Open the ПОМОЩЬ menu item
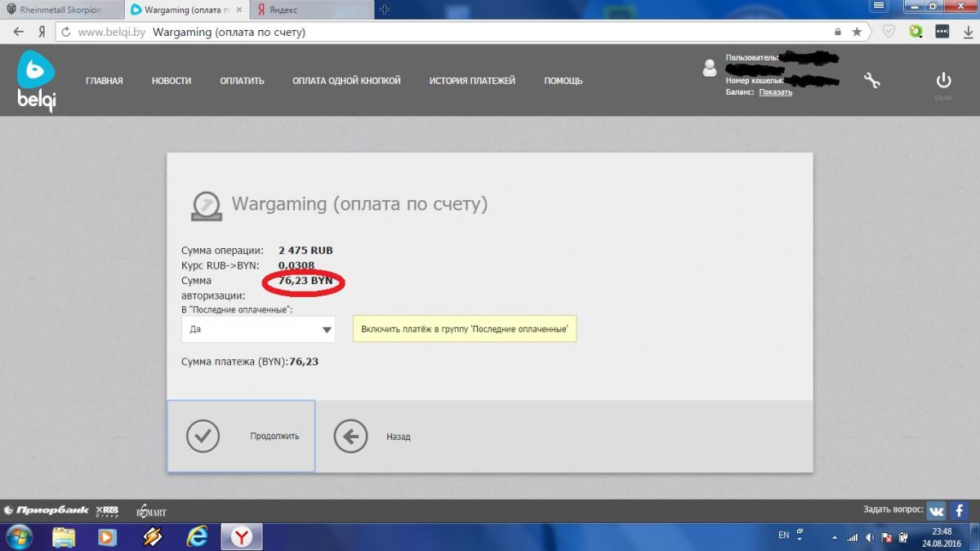The width and height of the screenshot is (980, 551). (x=563, y=81)
